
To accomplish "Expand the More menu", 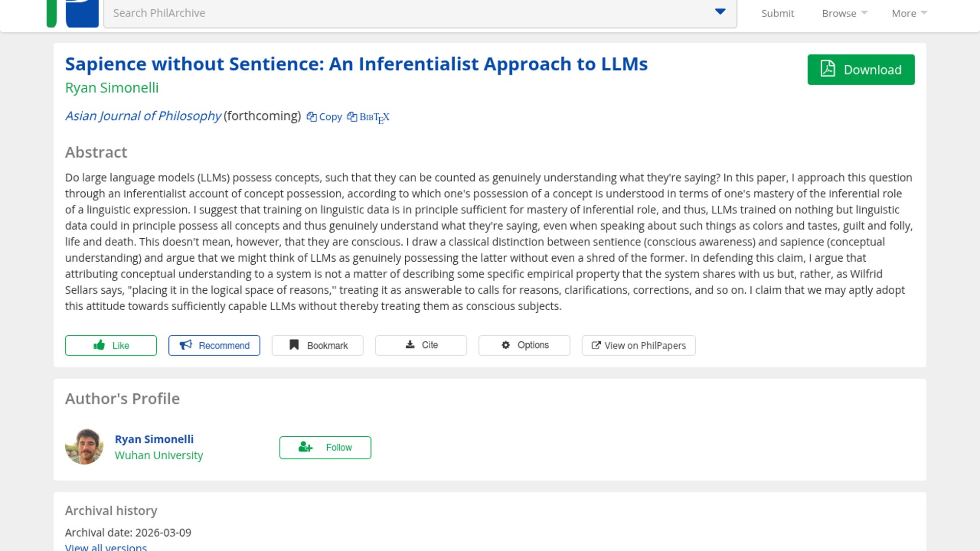I will pyautogui.click(x=909, y=13).
